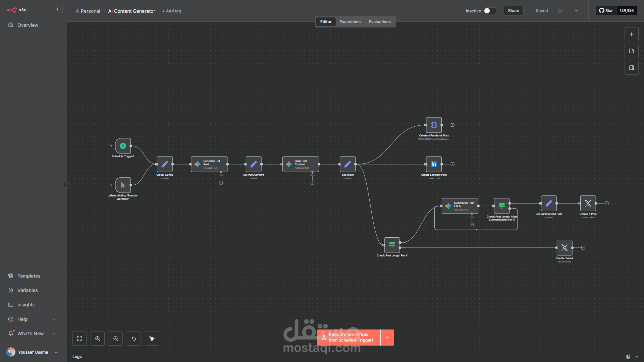
Task: Click the Youssef Osama profile avatar
Action: click(x=11, y=352)
